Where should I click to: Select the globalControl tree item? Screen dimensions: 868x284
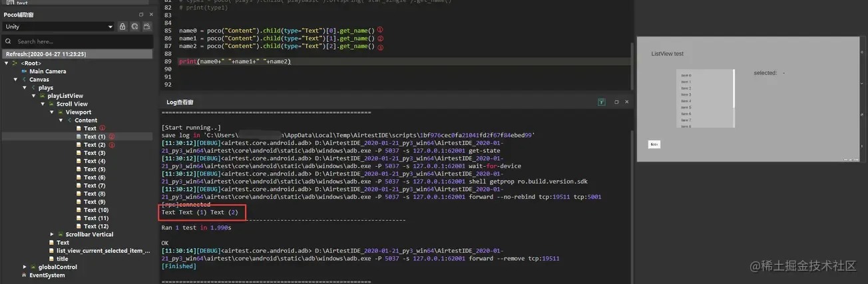[58, 267]
